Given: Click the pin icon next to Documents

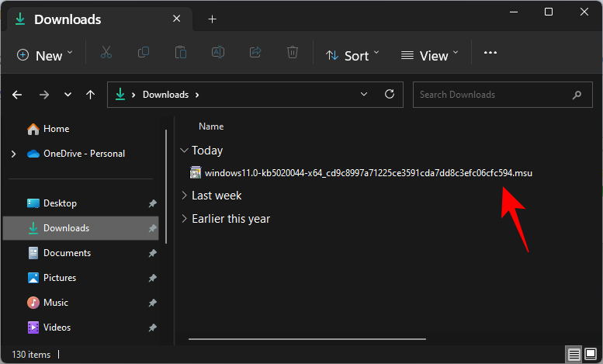Looking at the screenshot, I should click(153, 253).
